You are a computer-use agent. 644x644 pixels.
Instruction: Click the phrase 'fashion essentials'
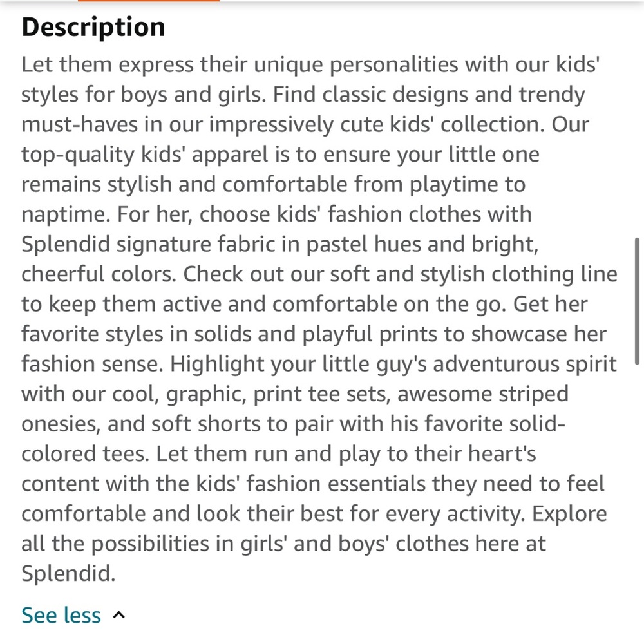[x=336, y=484]
